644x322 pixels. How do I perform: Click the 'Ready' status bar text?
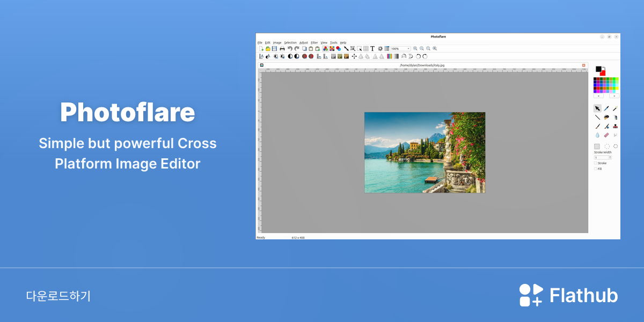coord(261,237)
